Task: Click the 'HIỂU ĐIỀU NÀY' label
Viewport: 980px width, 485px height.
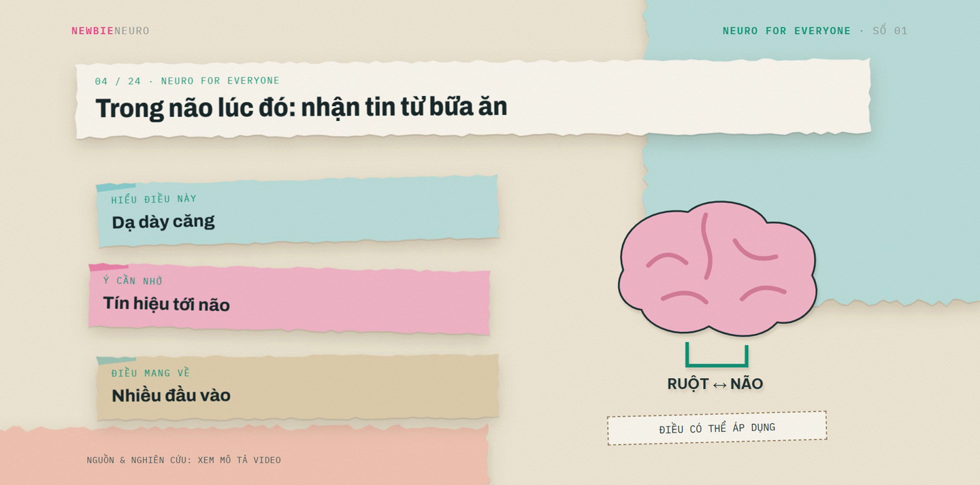Action: 154,199
